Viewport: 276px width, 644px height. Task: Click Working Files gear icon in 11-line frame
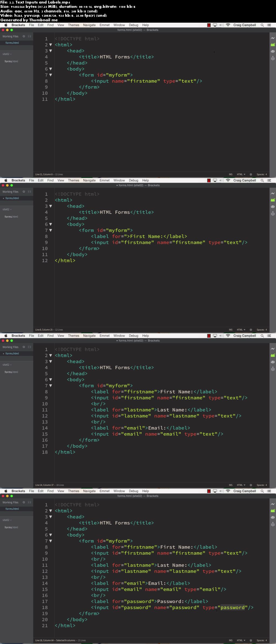coord(24,36)
